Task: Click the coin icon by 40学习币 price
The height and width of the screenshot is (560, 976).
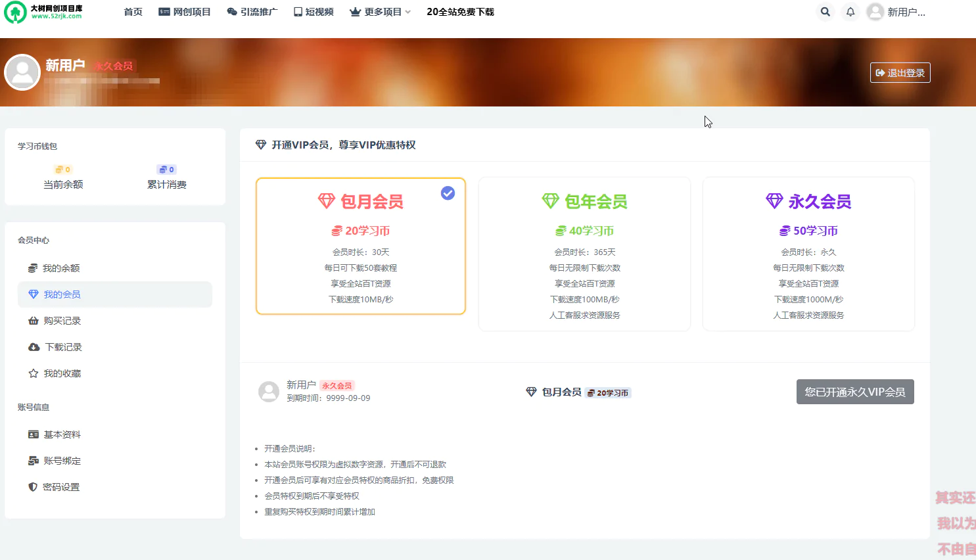Action: tap(561, 231)
